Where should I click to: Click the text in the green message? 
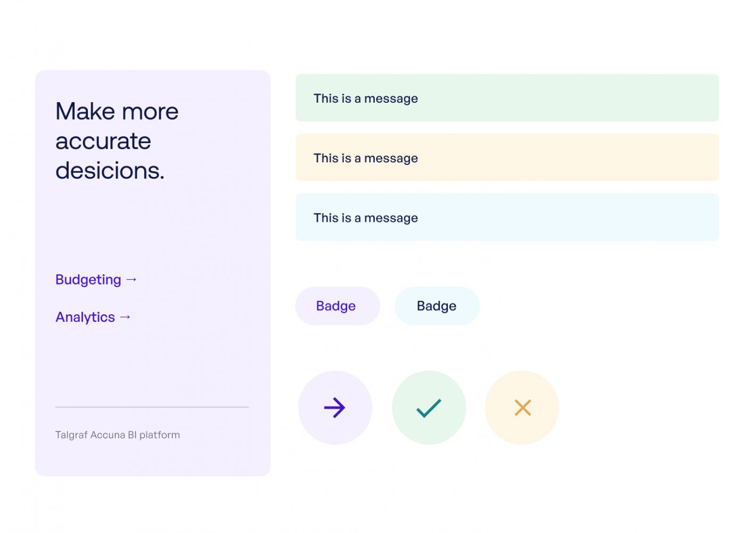[366, 98]
